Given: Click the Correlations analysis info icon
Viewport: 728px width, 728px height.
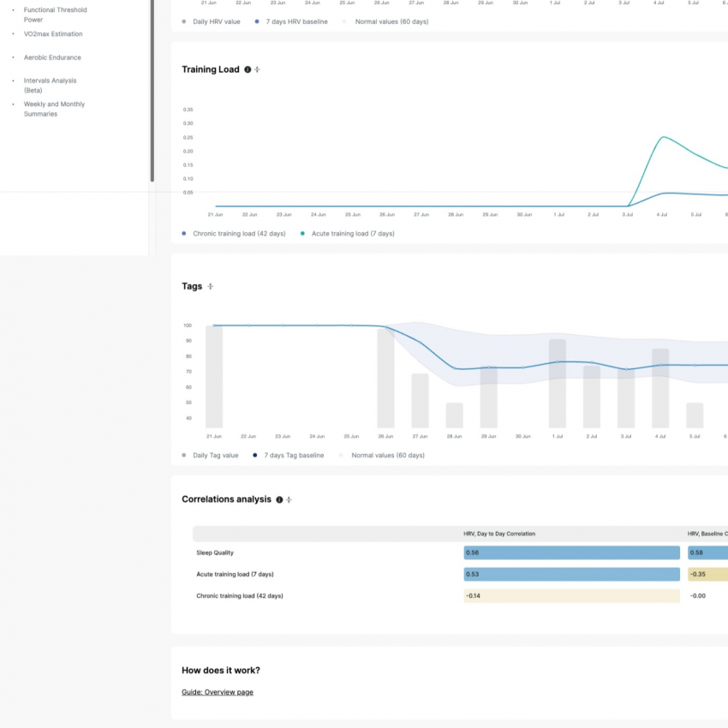Looking at the screenshot, I should (x=279, y=499).
